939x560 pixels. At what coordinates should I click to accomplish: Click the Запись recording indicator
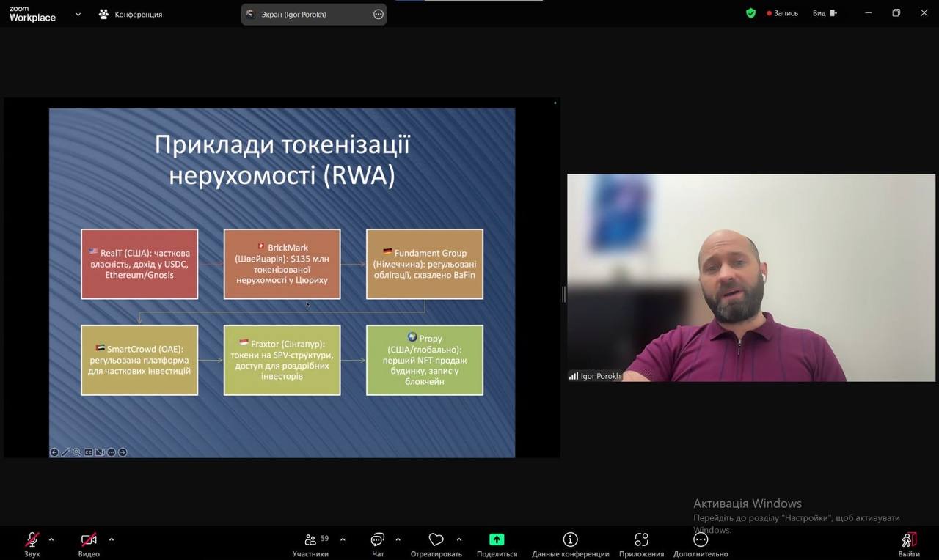(x=782, y=13)
